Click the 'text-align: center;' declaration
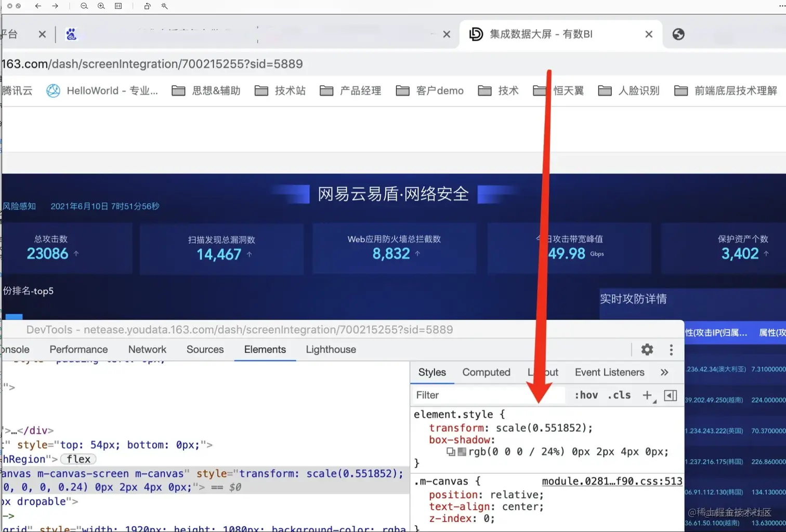The height and width of the screenshot is (532, 786). (x=486, y=507)
